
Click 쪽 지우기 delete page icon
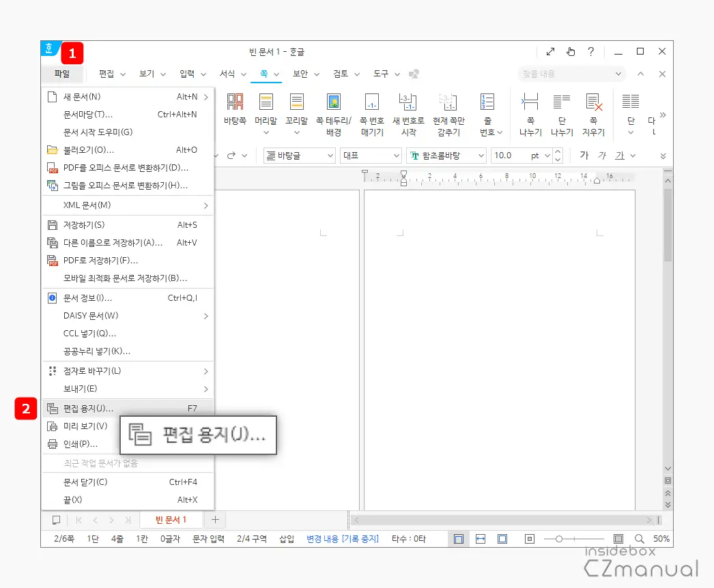(594, 102)
